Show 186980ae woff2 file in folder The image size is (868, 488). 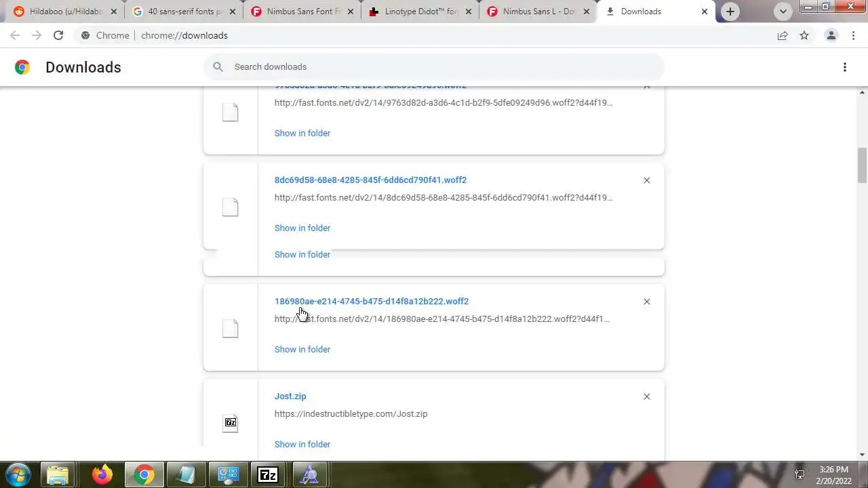point(302,349)
